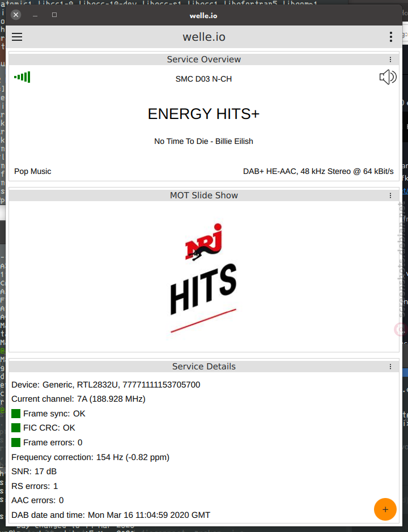Click the ENERGY HITS+ station name
408x532 pixels.
[x=203, y=114]
